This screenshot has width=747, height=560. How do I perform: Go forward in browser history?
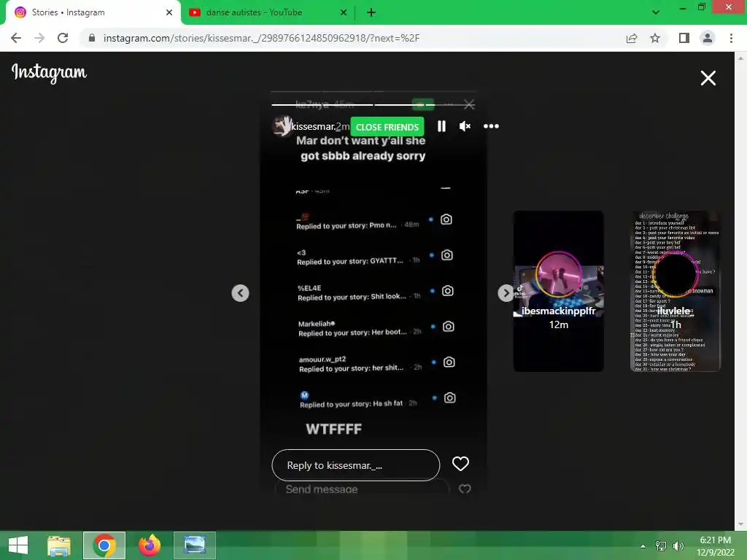tap(39, 38)
